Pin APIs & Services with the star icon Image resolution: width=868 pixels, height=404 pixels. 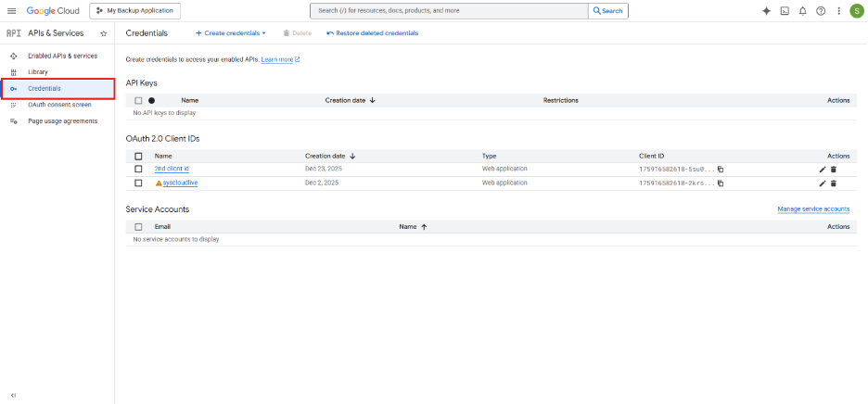click(x=103, y=32)
